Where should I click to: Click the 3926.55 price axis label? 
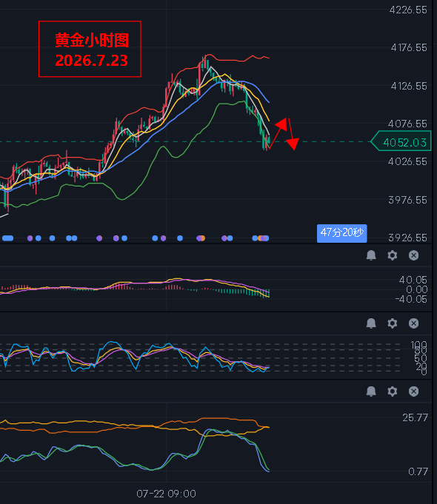pyautogui.click(x=408, y=238)
